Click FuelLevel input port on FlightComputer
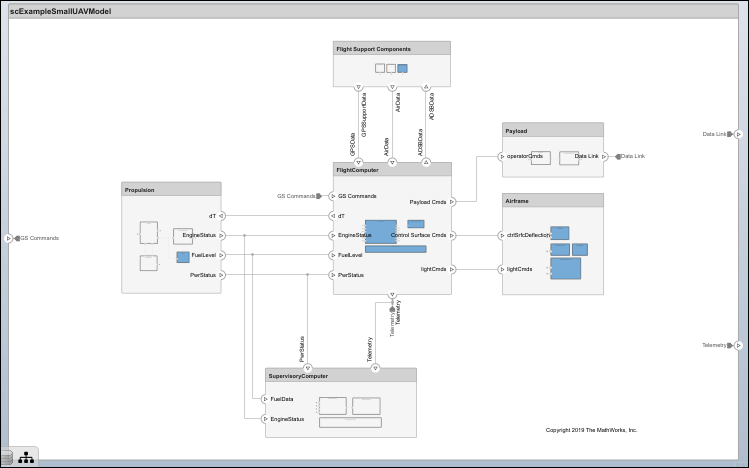Image resolution: width=749 pixels, height=468 pixels. point(333,255)
